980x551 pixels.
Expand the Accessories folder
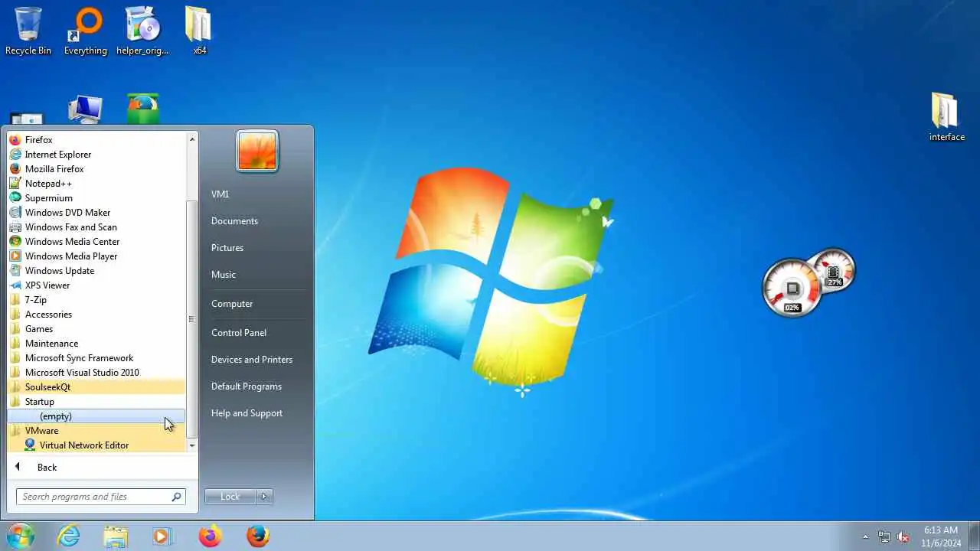click(x=96, y=315)
